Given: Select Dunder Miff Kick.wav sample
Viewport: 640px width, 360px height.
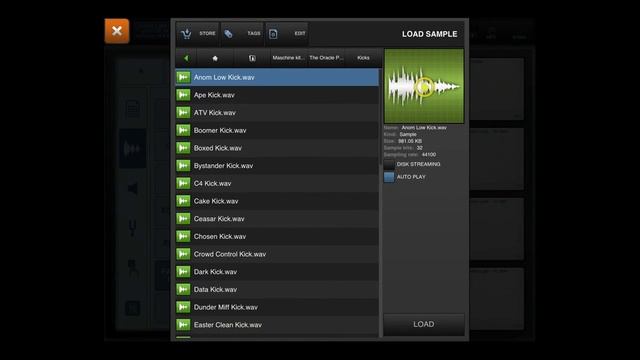Looking at the screenshot, I should pos(277,307).
